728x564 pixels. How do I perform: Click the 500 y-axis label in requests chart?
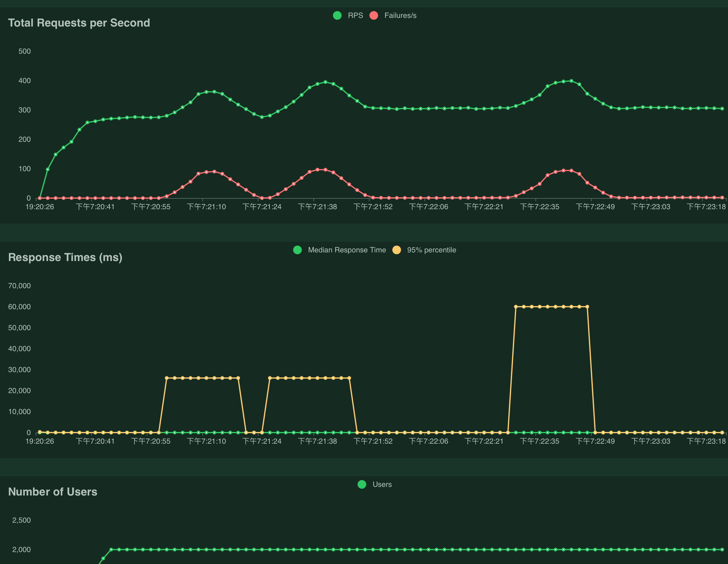(24, 51)
